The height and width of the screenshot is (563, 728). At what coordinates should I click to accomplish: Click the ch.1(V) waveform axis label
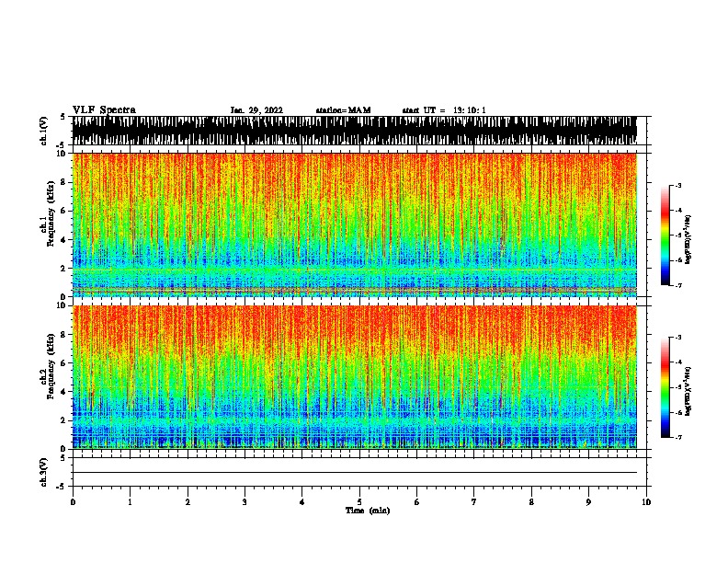coord(43,131)
